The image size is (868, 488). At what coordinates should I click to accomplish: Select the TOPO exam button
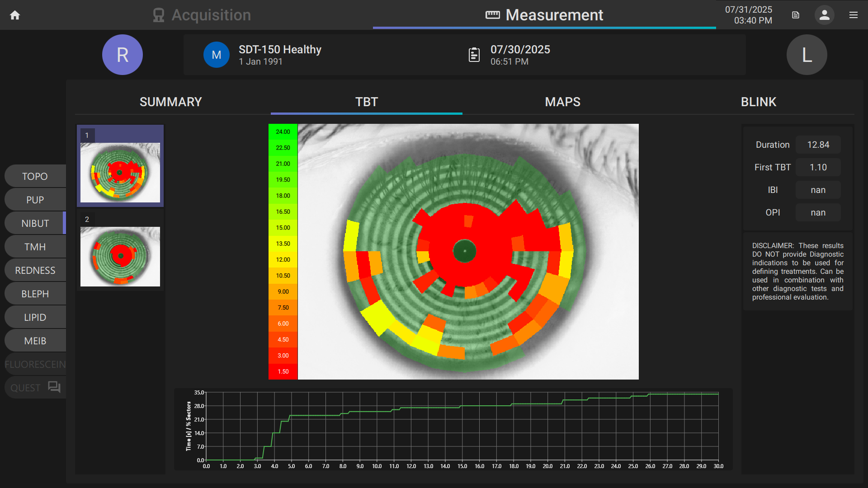pos(35,176)
